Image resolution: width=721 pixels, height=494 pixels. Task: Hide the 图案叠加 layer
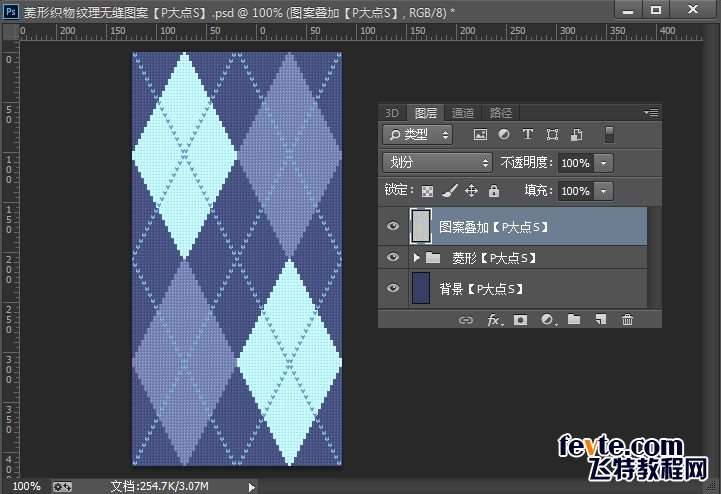[392, 226]
